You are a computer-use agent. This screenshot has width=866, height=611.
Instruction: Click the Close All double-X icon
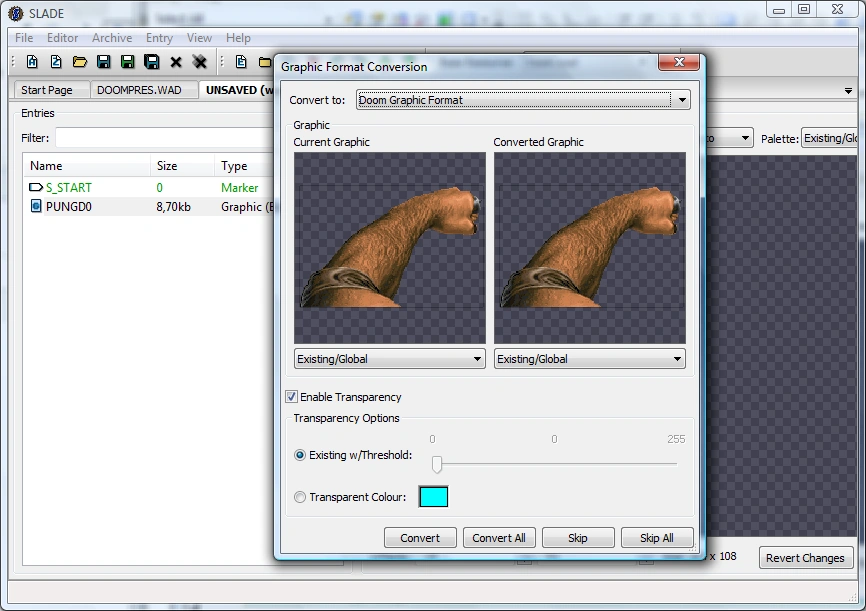tap(199, 62)
